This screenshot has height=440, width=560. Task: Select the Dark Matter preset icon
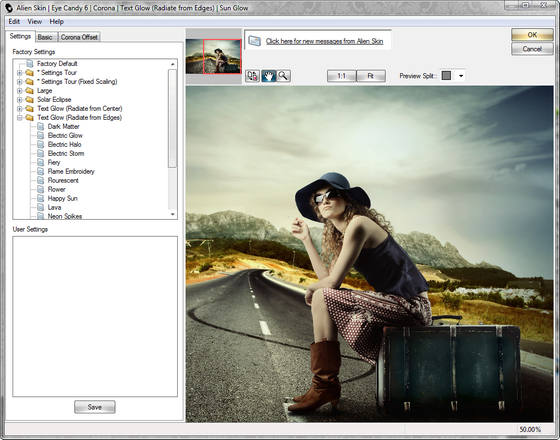tap(41, 126)
